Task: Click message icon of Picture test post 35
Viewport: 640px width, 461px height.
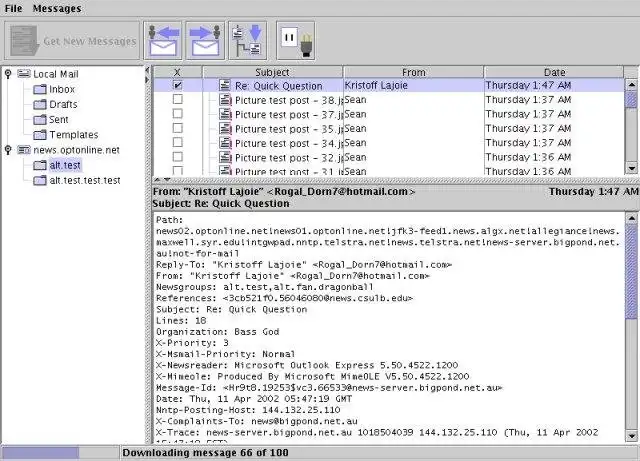Action: (x=225, y=128)
